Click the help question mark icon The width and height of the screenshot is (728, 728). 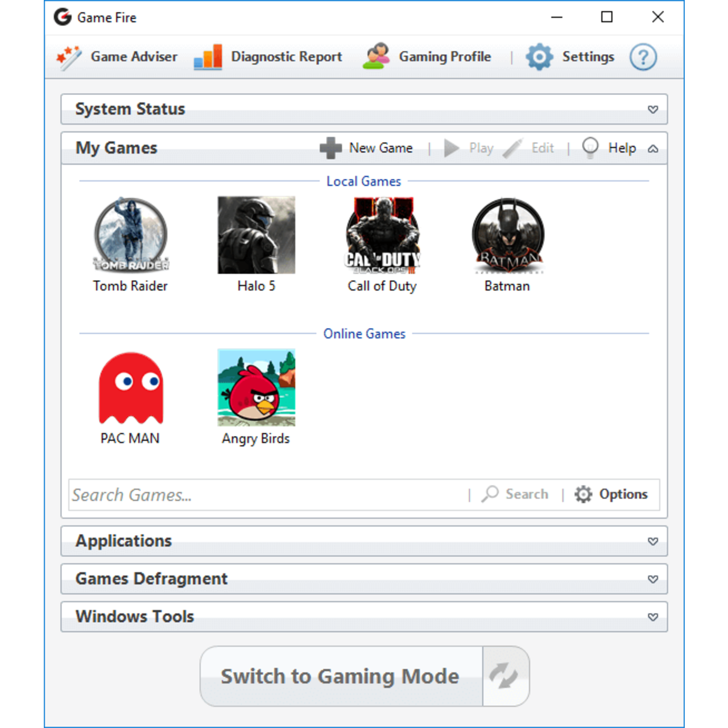643,57
